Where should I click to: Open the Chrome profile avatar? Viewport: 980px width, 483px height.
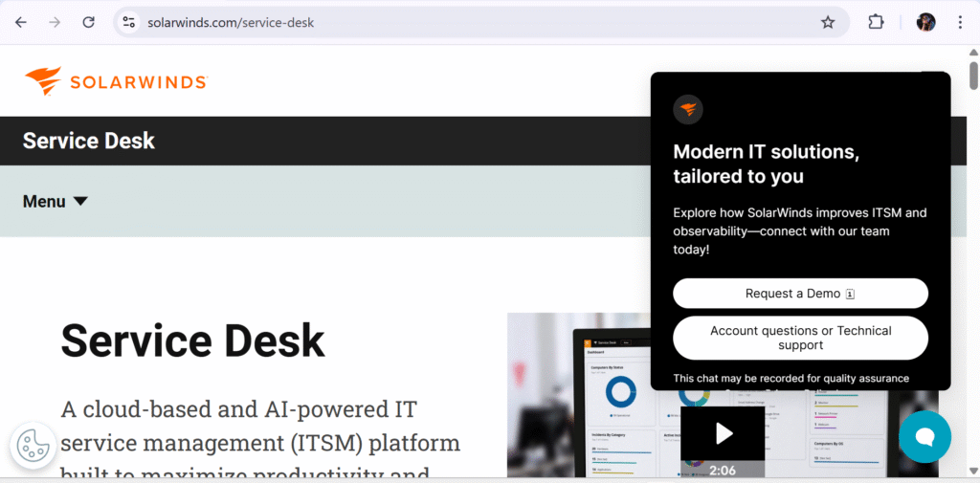pyautogui.click(x=925, y=23)
